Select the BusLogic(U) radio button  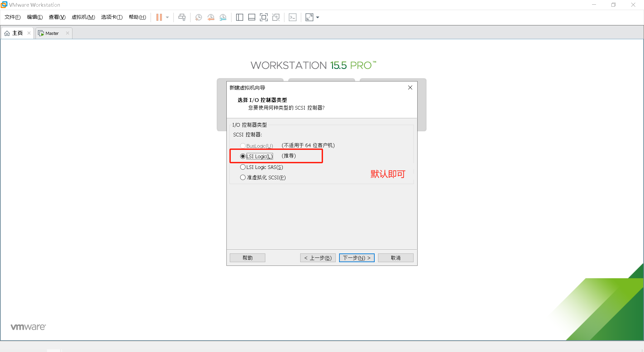(x=243, y=146)
